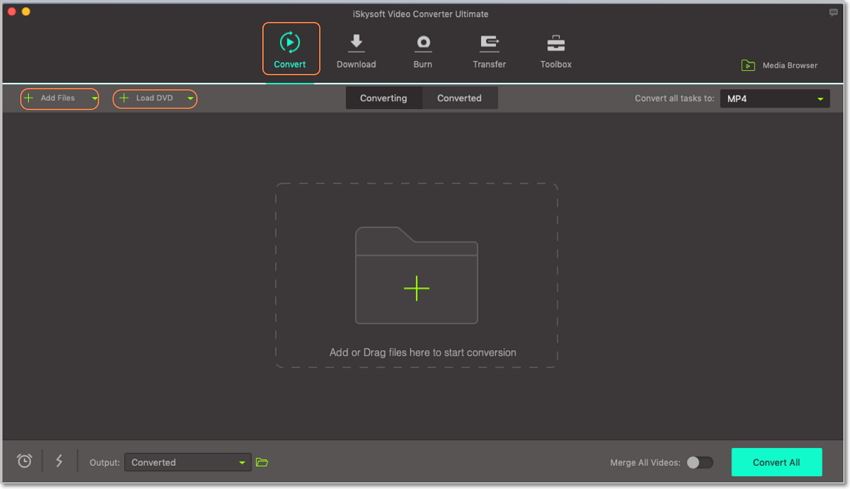Expand the Load DVD dropdown arrow
The height and width of the screenshot is (489, 850).
(190, 99)
